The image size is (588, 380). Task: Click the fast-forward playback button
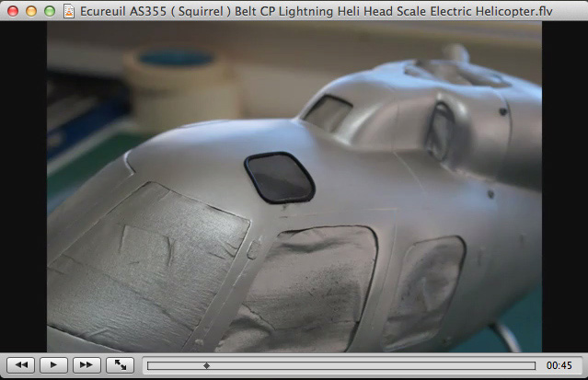click(x=86, y=365)
